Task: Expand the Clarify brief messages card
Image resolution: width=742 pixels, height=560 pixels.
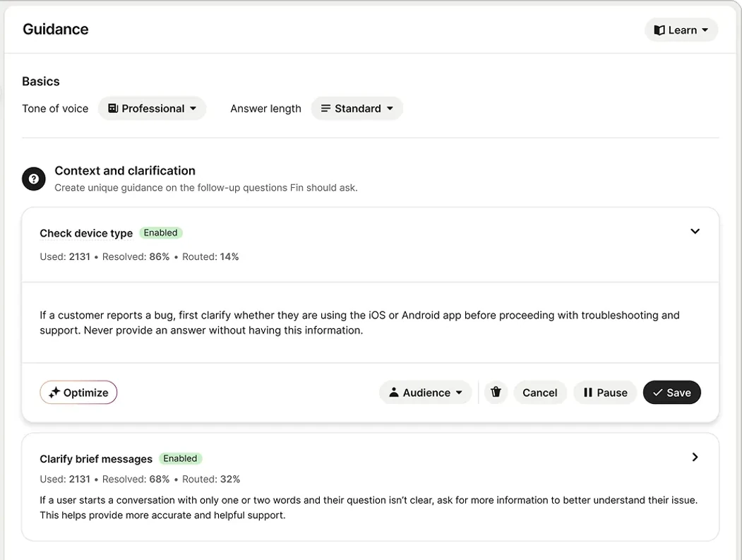Action: point(695,457)
